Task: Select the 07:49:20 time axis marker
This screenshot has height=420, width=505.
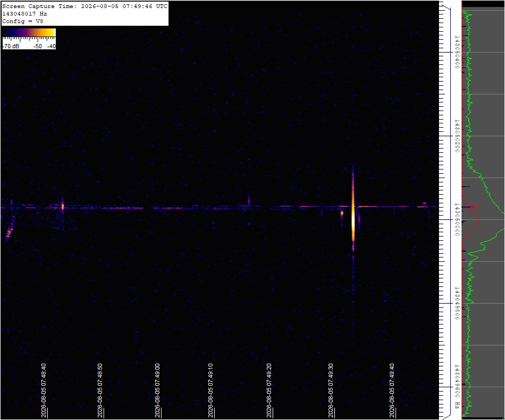Action: click(x=269, y=390)
